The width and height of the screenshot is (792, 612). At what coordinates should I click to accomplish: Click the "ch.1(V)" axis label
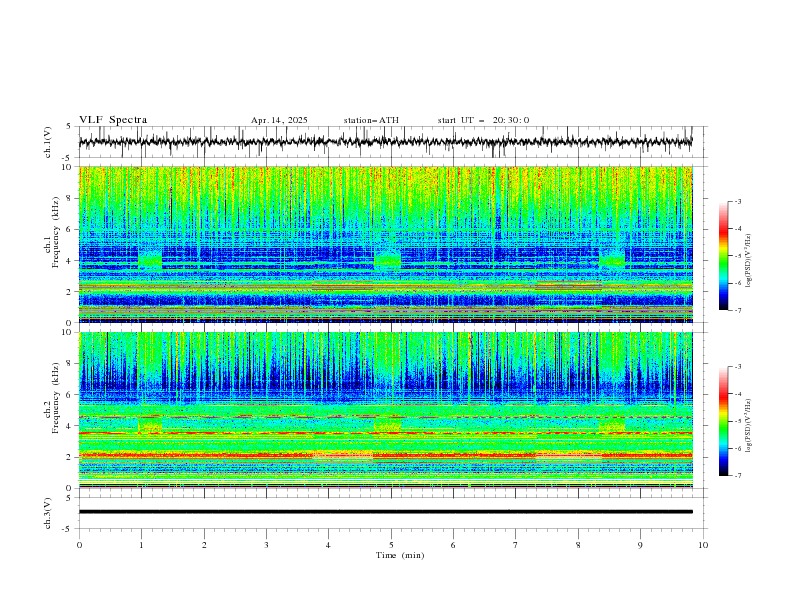(48, 142)
